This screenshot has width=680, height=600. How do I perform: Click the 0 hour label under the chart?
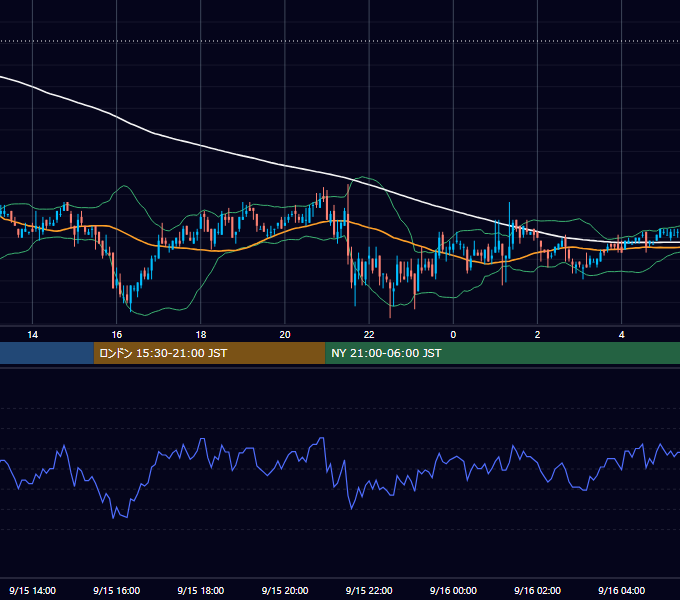pos(453,335)
